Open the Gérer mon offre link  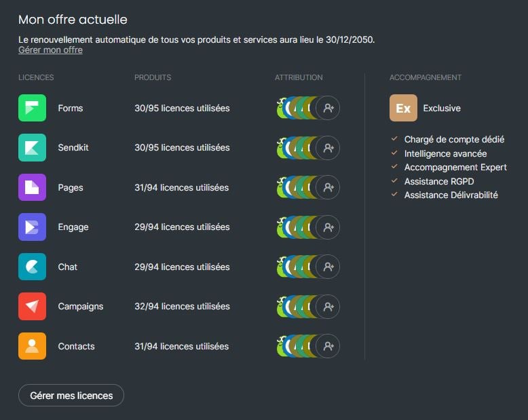coord(50,50)
